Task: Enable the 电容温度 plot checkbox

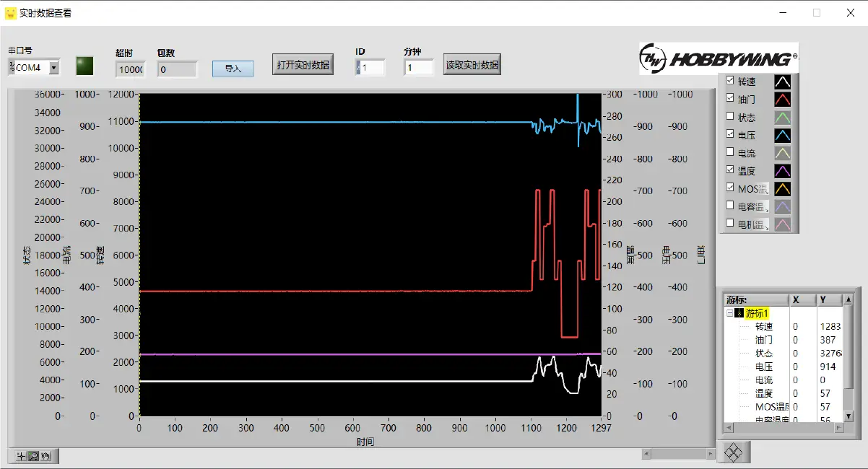Action: (732, 206)
